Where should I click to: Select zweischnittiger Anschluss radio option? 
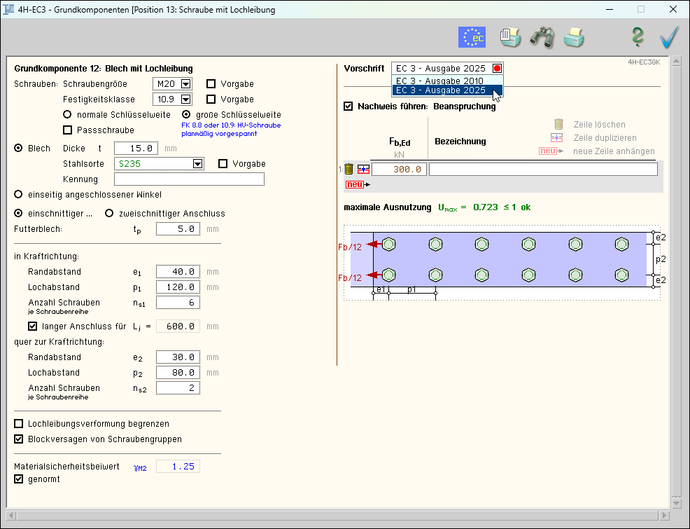[x=110, y=213]
